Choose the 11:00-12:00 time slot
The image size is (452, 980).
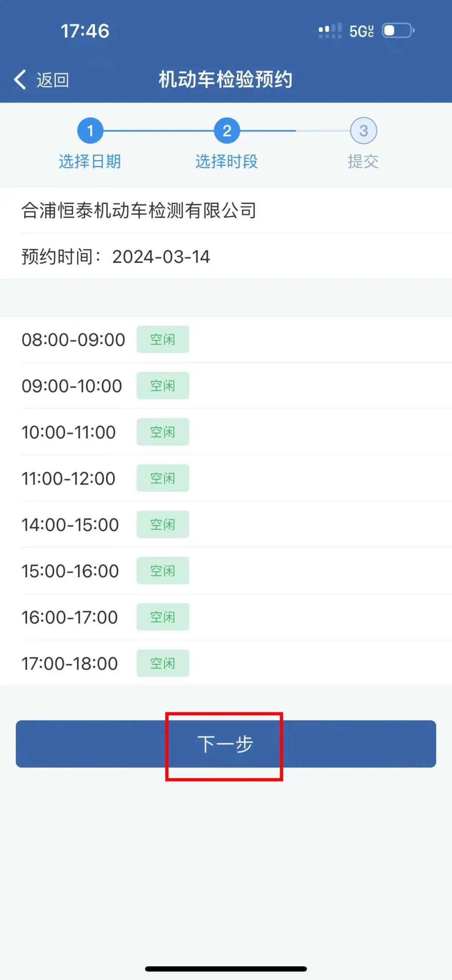pos(69,478)
